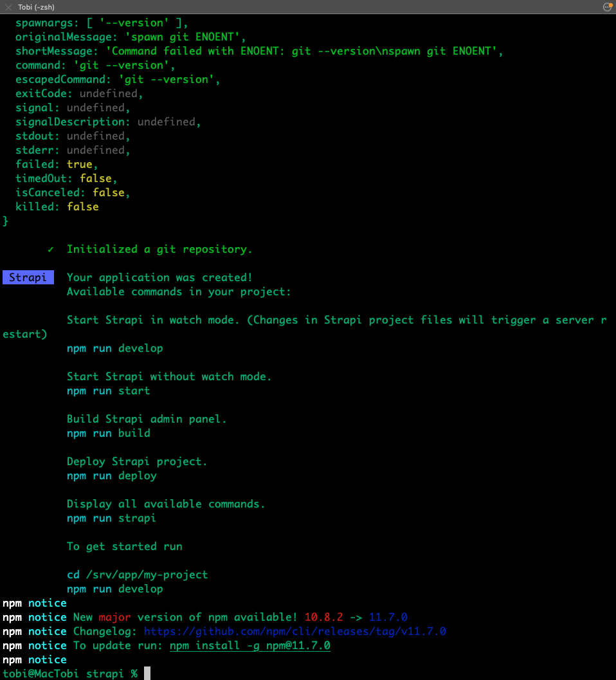Open the npm changelog GitHub URL
The height and width of the screenshot is (680, 616).
point(294,631)
